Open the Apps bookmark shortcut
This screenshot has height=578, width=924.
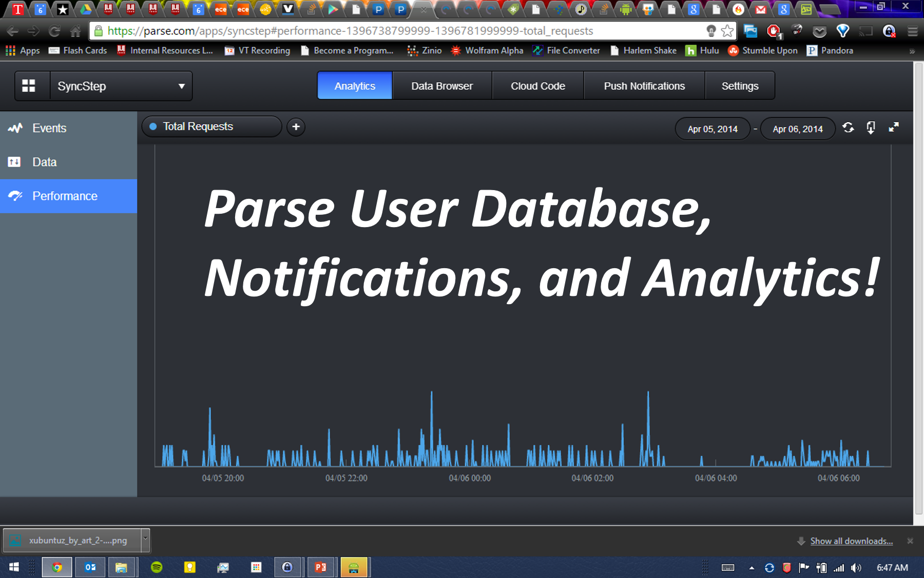[x=23, y=50]
